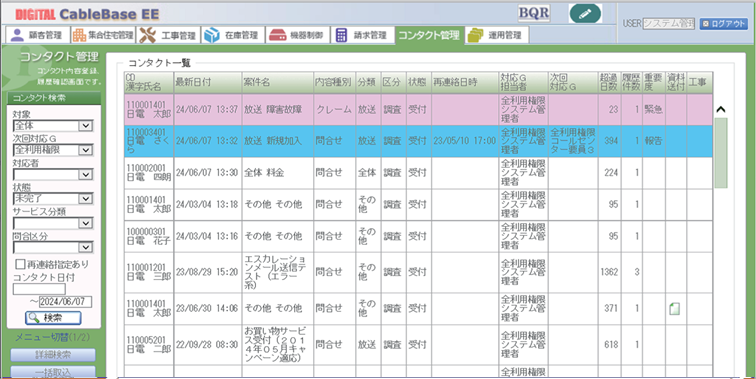756x379 pixels.
Task: Click the DIGITAL CableBase EE logo
Action: (87, 14)
